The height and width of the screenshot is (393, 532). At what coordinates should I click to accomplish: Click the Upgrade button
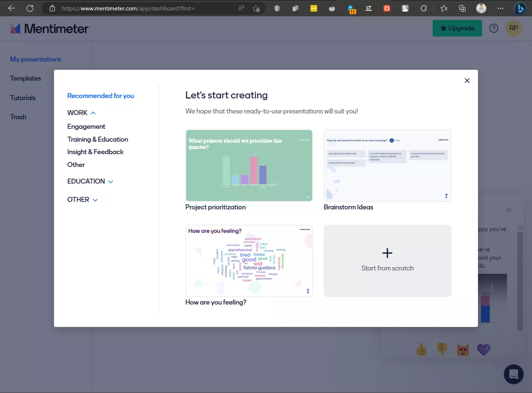coord(457,28)
